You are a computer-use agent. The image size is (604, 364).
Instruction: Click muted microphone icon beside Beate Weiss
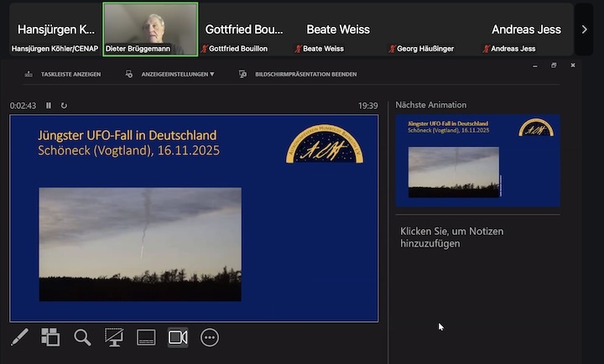tap(298, 49)
